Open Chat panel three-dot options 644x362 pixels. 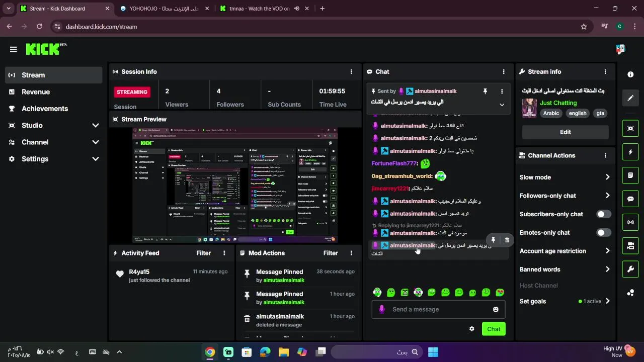pyautogui.click(x=504, y=72)
